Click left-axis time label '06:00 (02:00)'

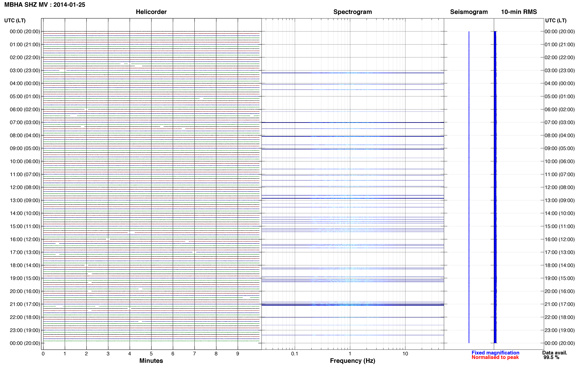click(x=25, y=109)
